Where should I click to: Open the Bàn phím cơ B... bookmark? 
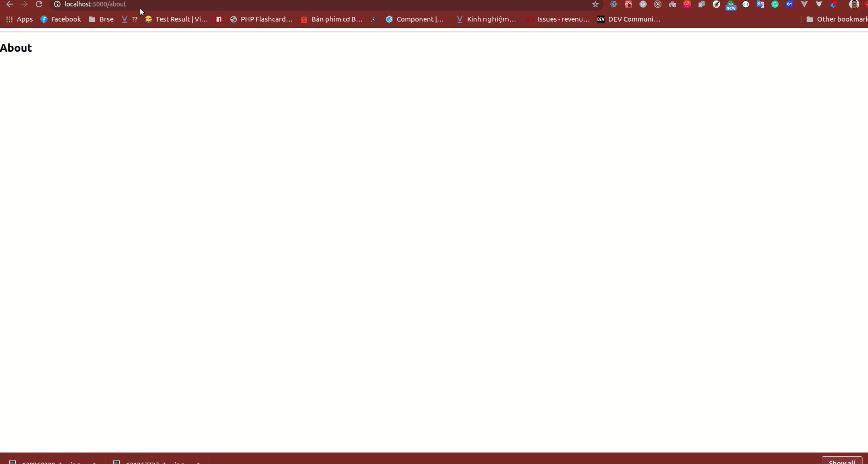pos(332,19)
